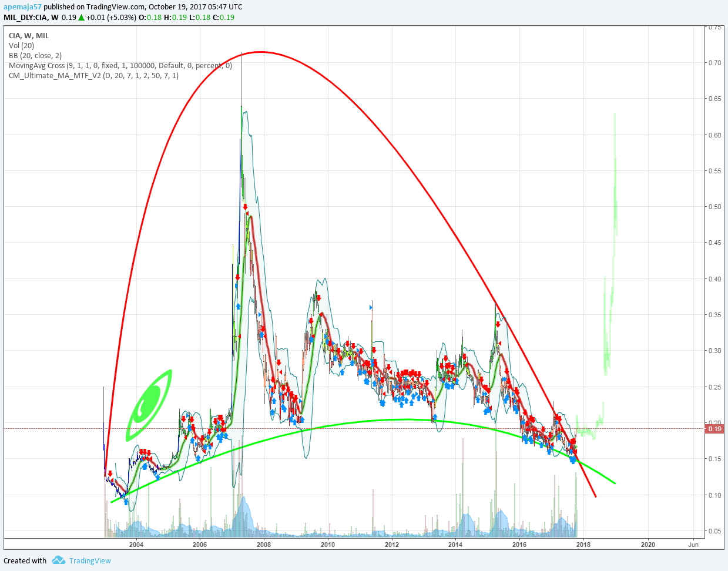728x571 pixels.
Task: Open the apemaja57 author profile link
Action: point(22,7)
